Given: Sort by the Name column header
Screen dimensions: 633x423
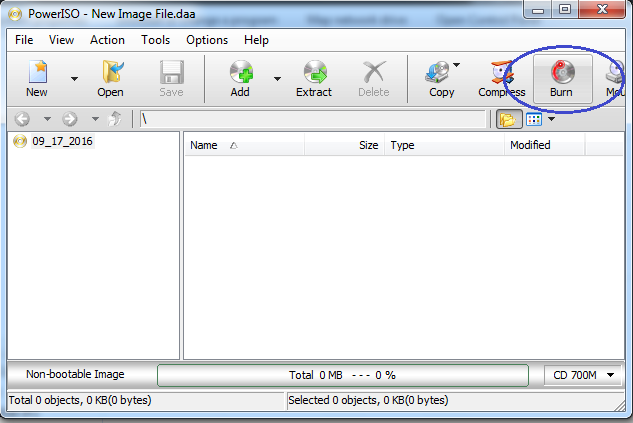Looking at the screenshot, I should click(x=244, y=145).
